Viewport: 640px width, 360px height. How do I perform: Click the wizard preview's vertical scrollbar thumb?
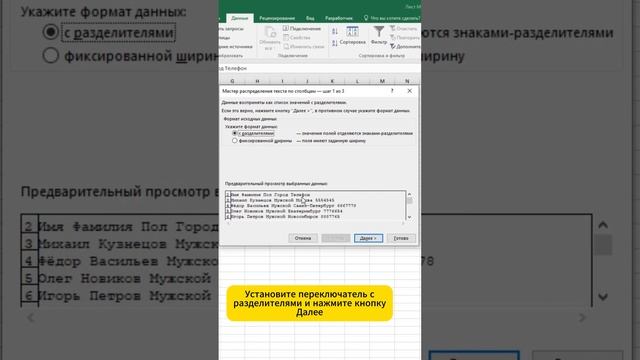click(409, 201)
